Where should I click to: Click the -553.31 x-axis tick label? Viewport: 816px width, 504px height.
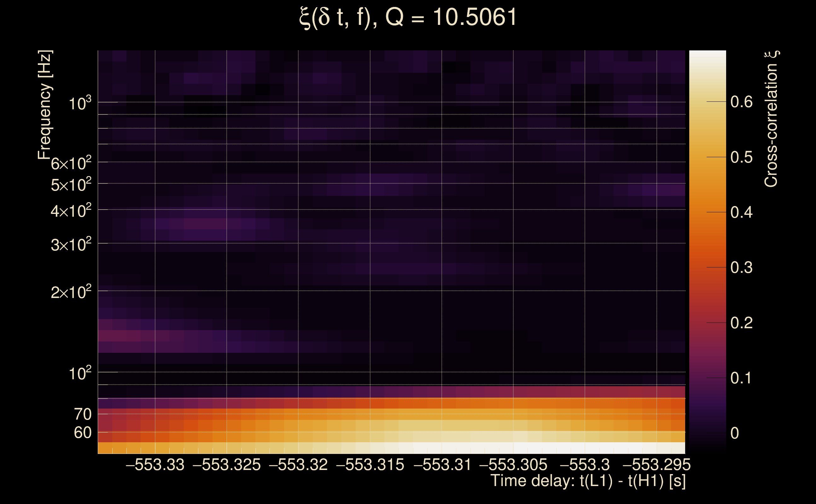tap(442, 465)
